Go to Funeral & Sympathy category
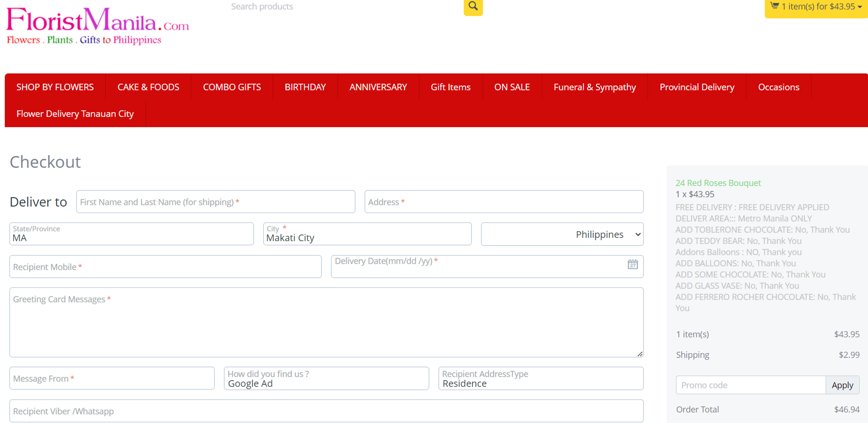868x423 pixels. (594, 87)
